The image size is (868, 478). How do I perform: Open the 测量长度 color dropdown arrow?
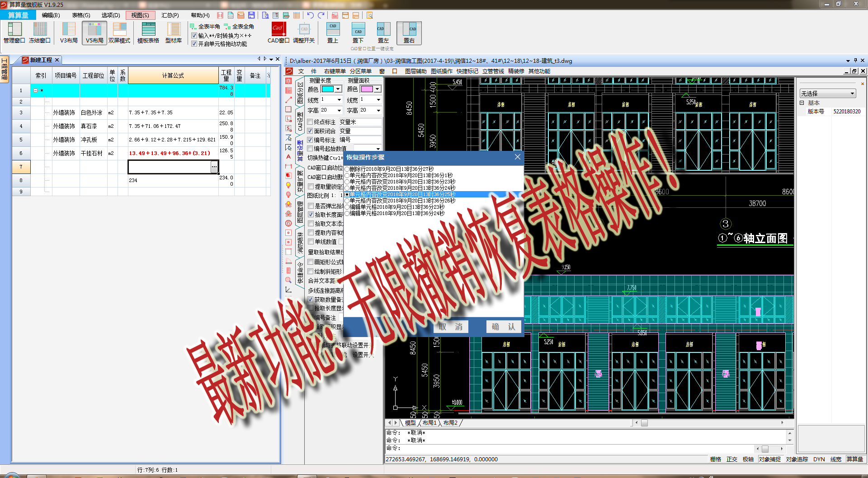point(338,89)
